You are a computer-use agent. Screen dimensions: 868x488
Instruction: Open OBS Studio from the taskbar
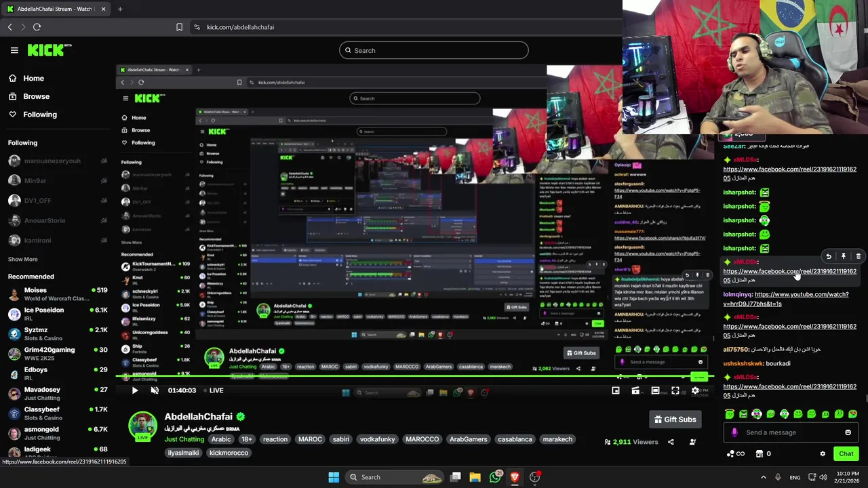coord(535,477)
